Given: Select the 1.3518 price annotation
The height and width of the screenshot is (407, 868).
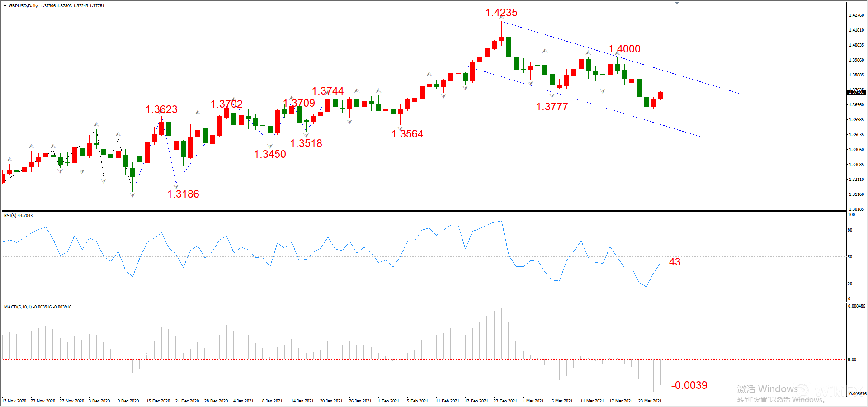Looking at the screenshot, I should [x=306, y=143].
